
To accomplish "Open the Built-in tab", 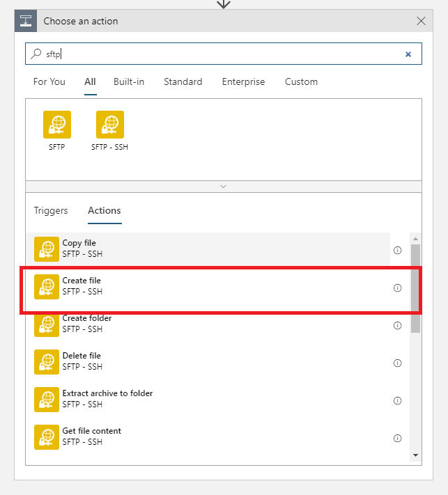I will [x=129, y=81].
